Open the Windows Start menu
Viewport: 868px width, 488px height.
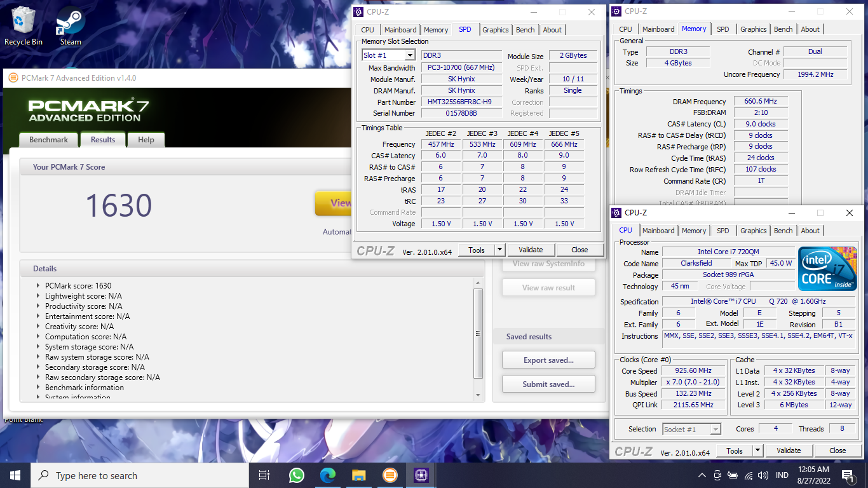click(x=15, y=475)
